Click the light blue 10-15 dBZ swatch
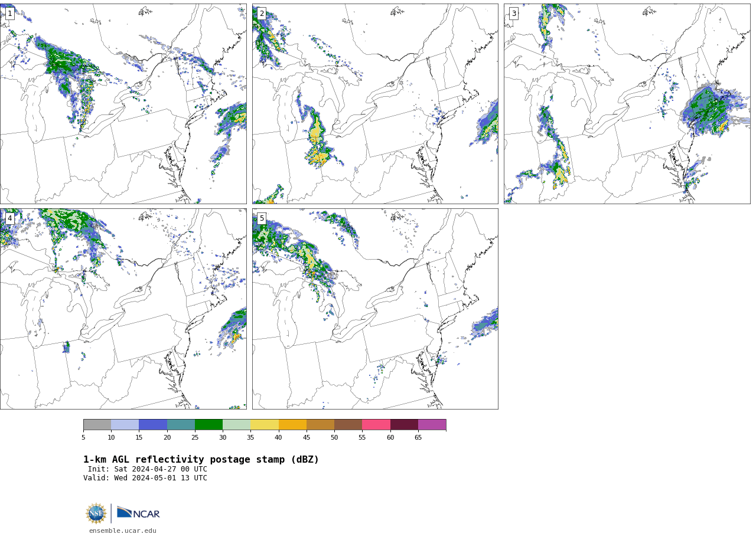756x537 pixels. [x=125, y=425]
